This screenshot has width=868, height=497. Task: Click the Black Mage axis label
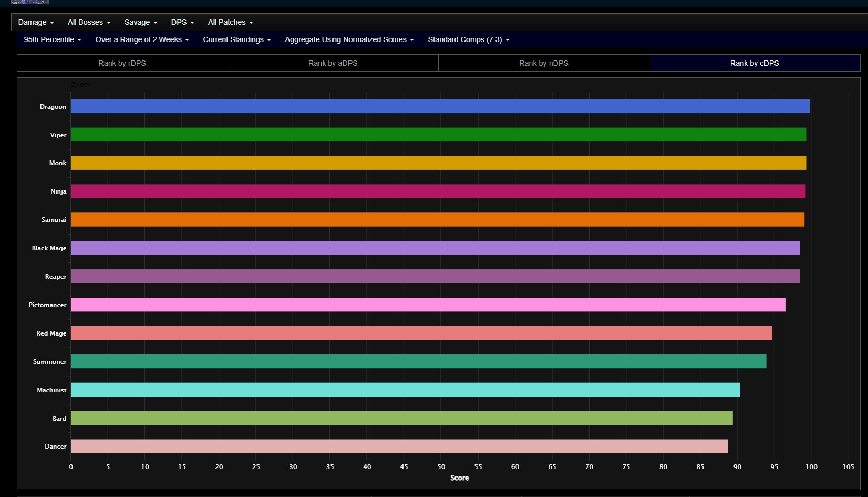(49, 248)
